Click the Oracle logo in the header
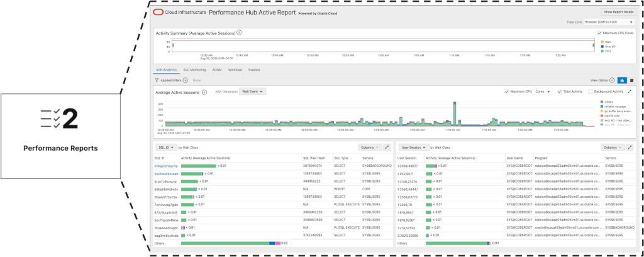 point(158,13)
